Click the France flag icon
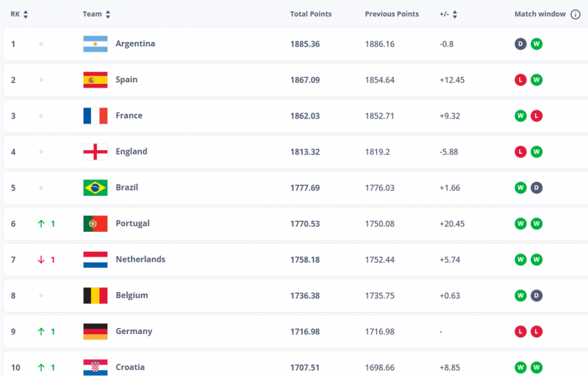The image size is (588, 376). (x=96, y=116)
